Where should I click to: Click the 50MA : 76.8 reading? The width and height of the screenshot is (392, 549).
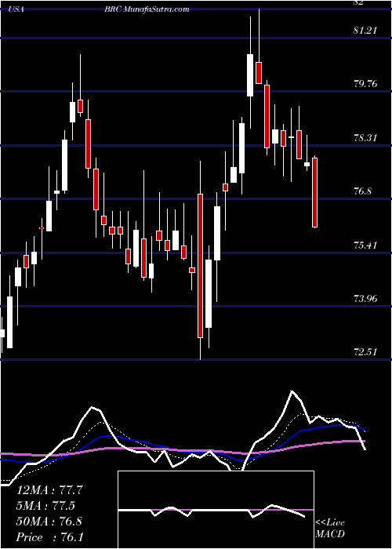(x=49, y=521)
